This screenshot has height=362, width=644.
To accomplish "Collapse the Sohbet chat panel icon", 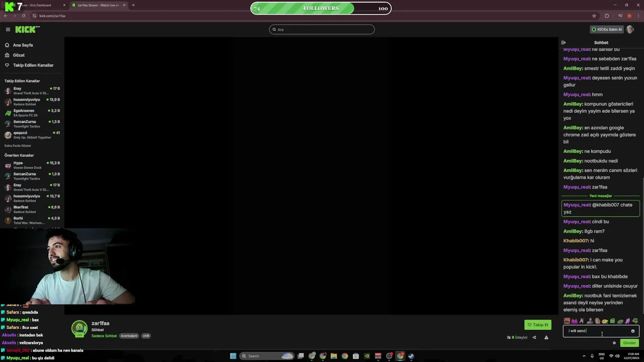I will (x=563, y=43).
